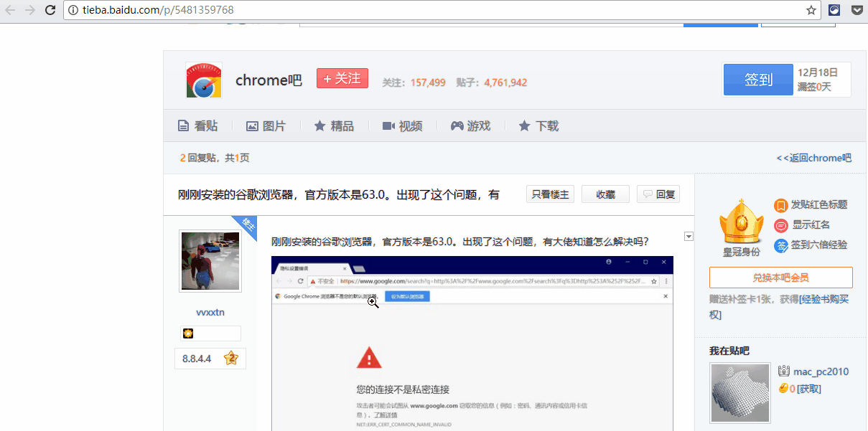Screen dimensions: 868x431
Task: Bookmark this page with the star icon
Action: (811, 10)
